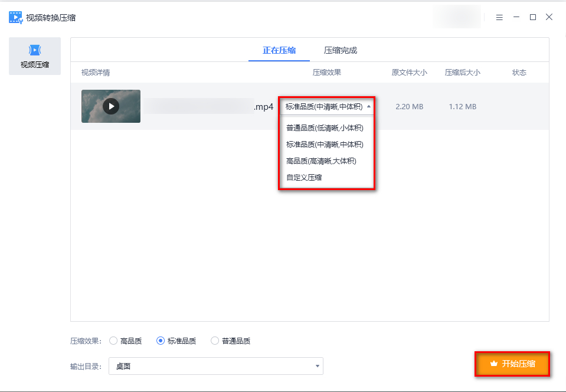Select the 视频压缩 tool in the sidebar
Viewport: 566px width, 392px height.
tap(34, 56)
